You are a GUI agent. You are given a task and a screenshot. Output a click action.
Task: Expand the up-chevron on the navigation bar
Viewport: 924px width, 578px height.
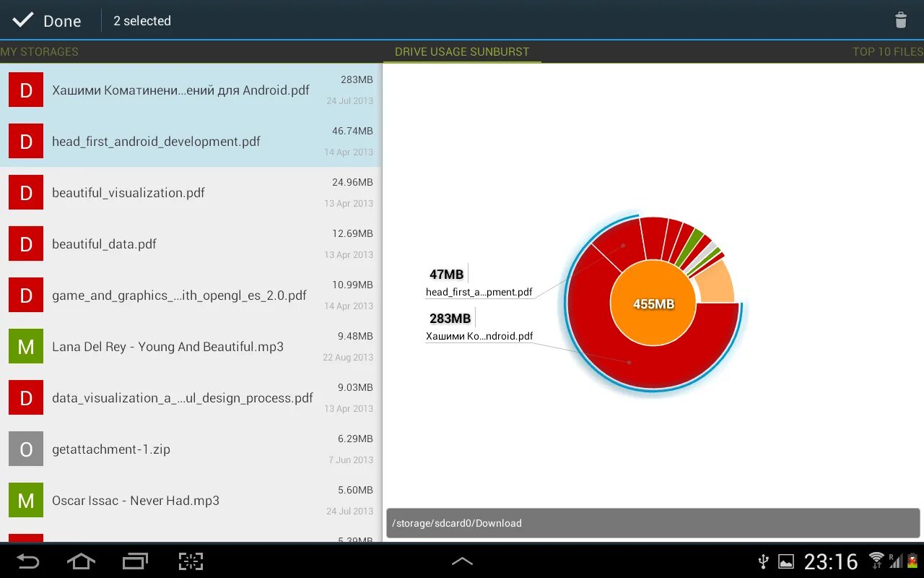point(462,561)
